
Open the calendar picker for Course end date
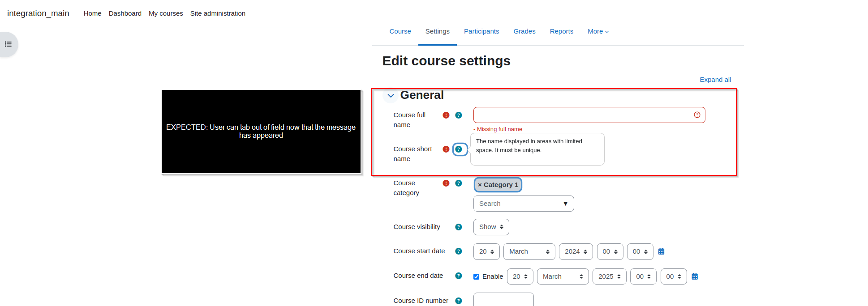pyautogui.click(x=695, y=276)
